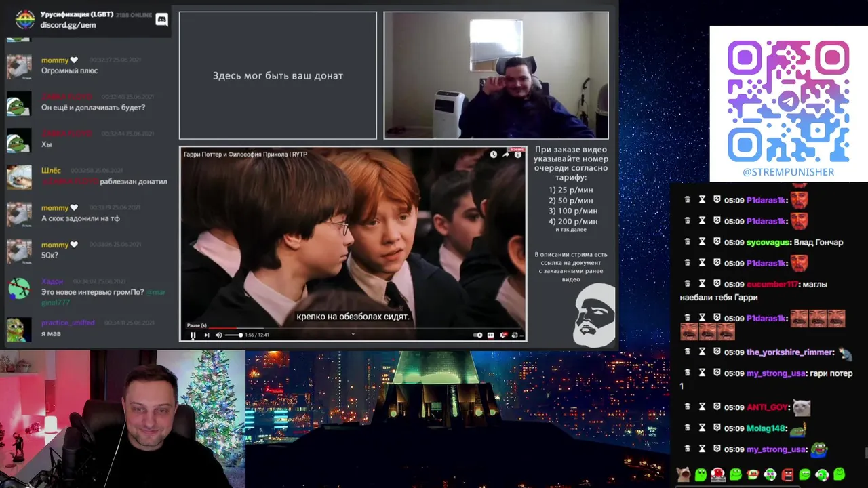Viewport: 868px width, 488px height.
Task: Pause the Harry Potter RYTP video
Action: (x=193, y=335)
